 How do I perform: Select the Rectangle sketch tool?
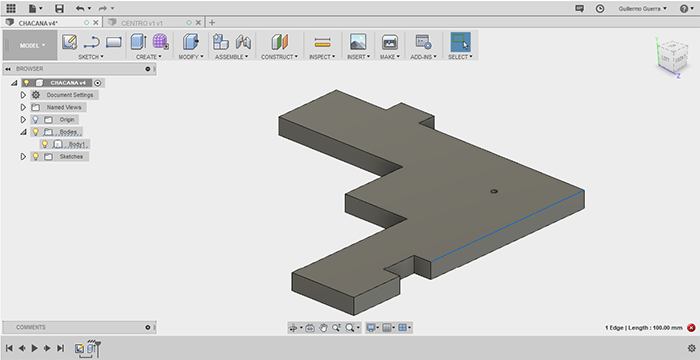pos(113,42)
